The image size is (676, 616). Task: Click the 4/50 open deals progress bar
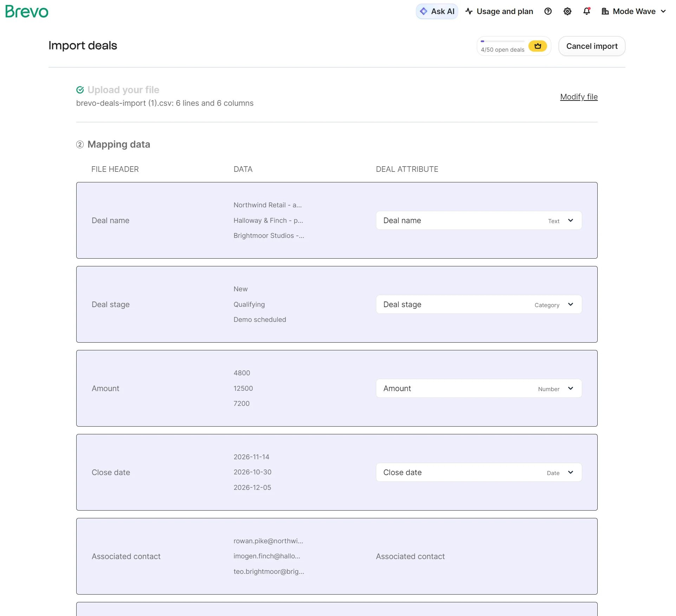pos(502,41)
